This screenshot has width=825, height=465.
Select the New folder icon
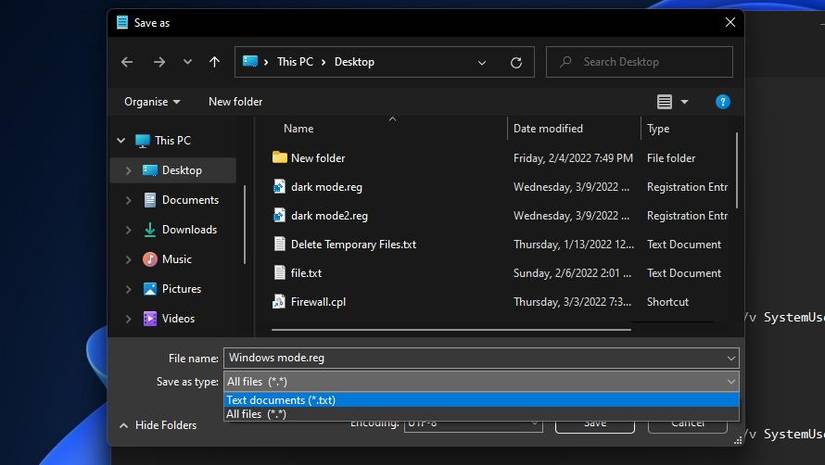[x=279, y=157]
